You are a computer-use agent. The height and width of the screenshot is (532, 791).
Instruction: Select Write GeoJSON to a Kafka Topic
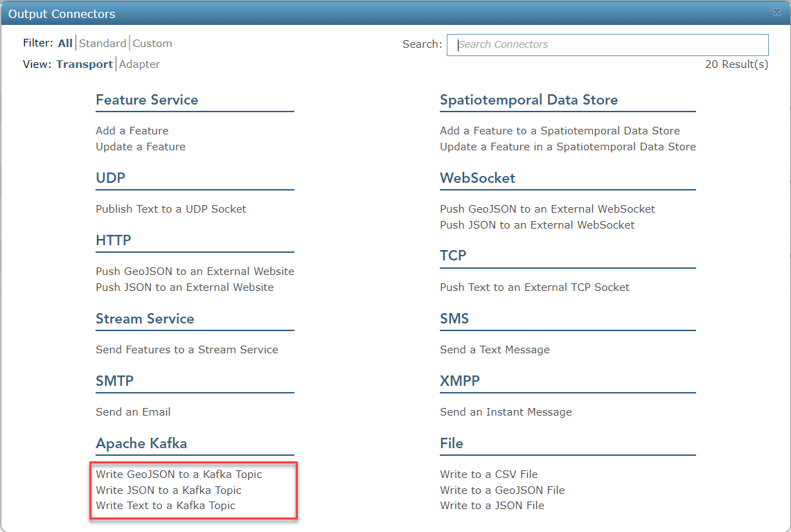pos(179,475)
